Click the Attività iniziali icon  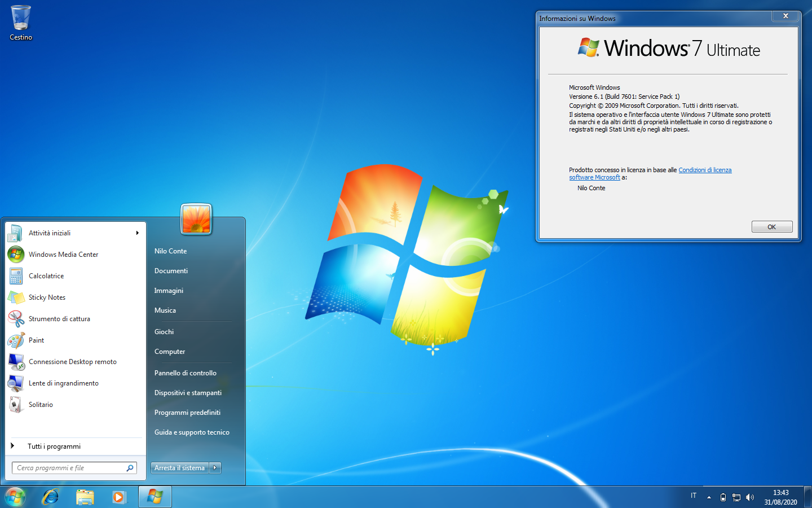click(x=16, y=233)
